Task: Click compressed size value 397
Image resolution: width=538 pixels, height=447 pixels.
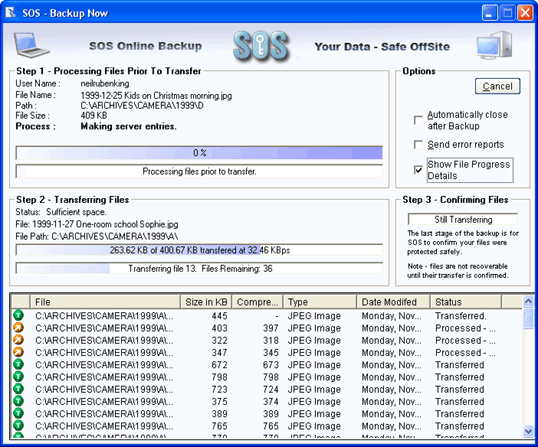Action: point(270,328)
